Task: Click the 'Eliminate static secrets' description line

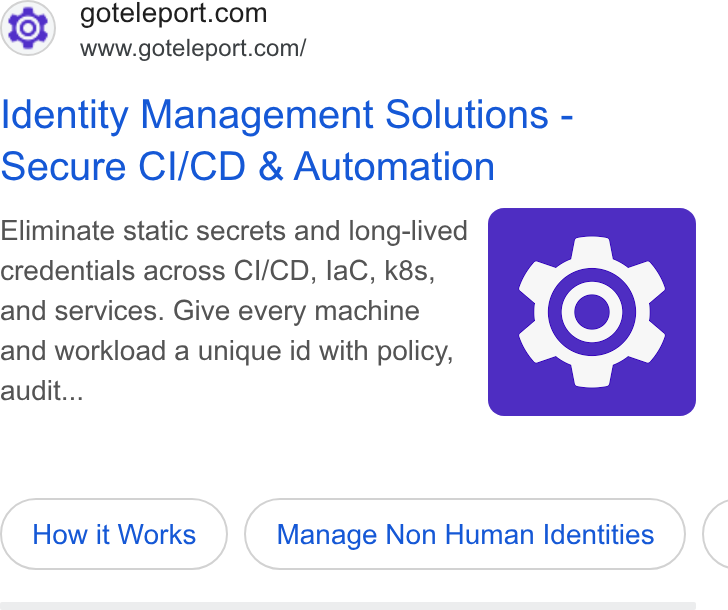Action: [234, 231]
